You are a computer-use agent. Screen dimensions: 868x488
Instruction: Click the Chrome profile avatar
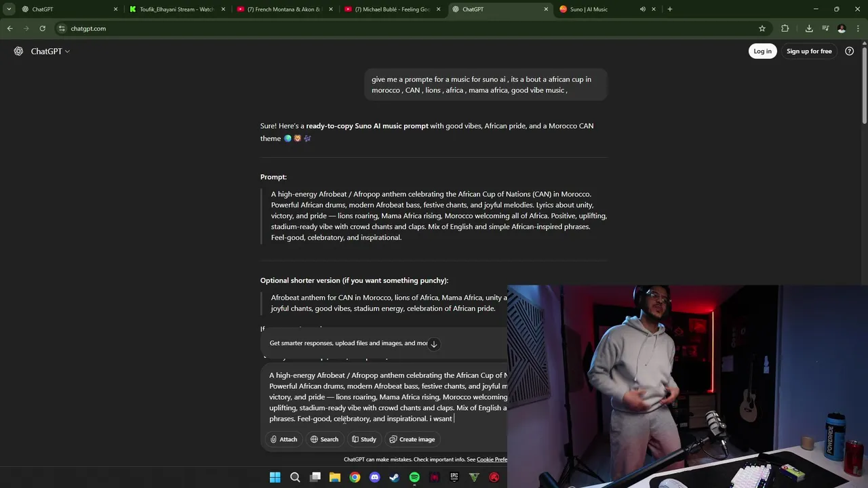point(842,28)
